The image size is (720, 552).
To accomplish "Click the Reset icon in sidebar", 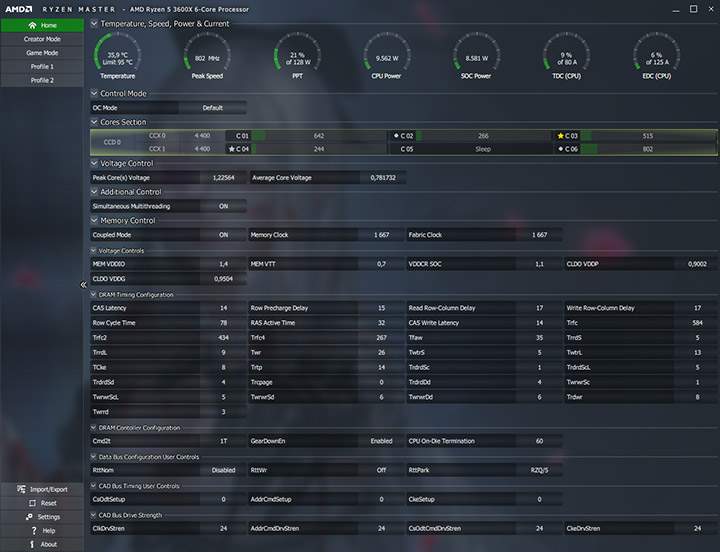I will coord(32,503).
